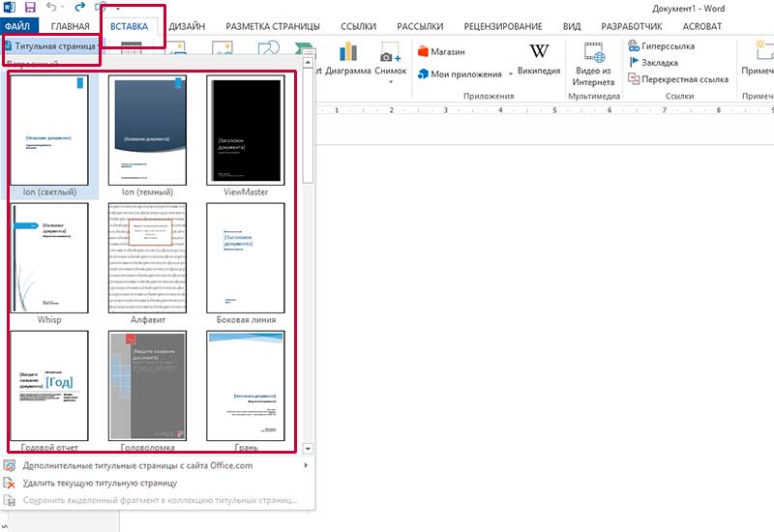Image resolution: width=774 pixels, height=532 pixels.
Task: Open the ACROBAT tab
Action: [x=701, y=26]
